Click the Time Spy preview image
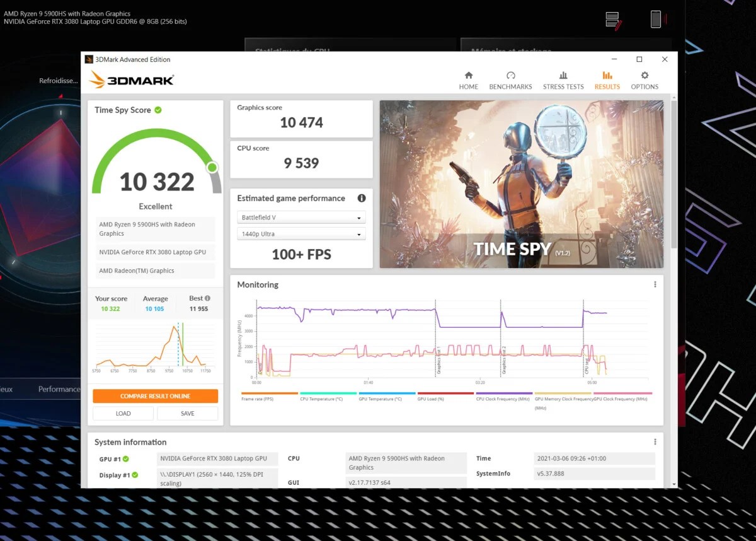This screenshot has width=756, height=541. tap(521, 184)
